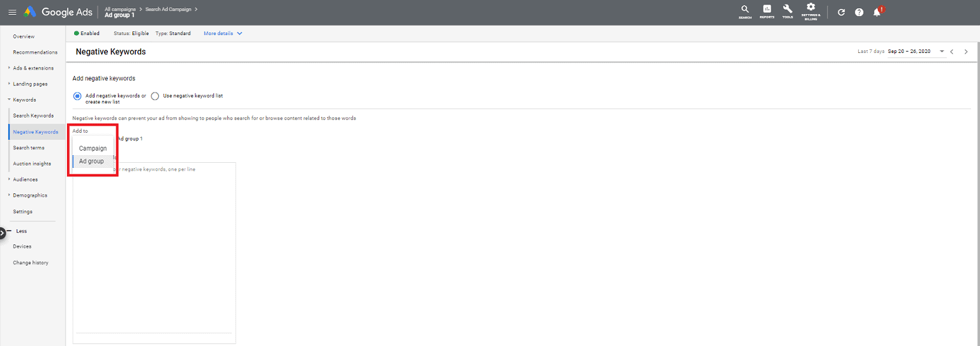The image size is (980, 346).
Task: Open the hamburger main menu
Action: (12, 12)
